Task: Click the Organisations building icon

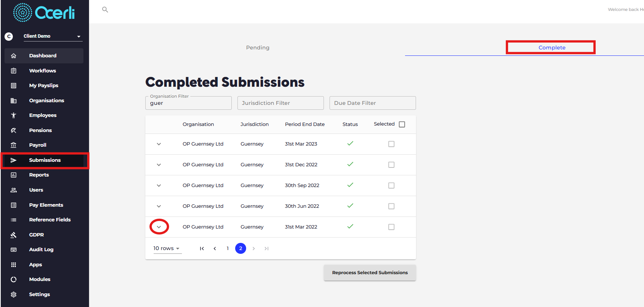Action: click(14, 101)
